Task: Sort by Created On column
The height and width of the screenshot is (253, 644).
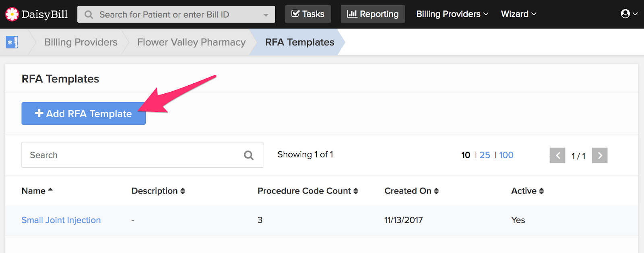Action: pos(411,191)
